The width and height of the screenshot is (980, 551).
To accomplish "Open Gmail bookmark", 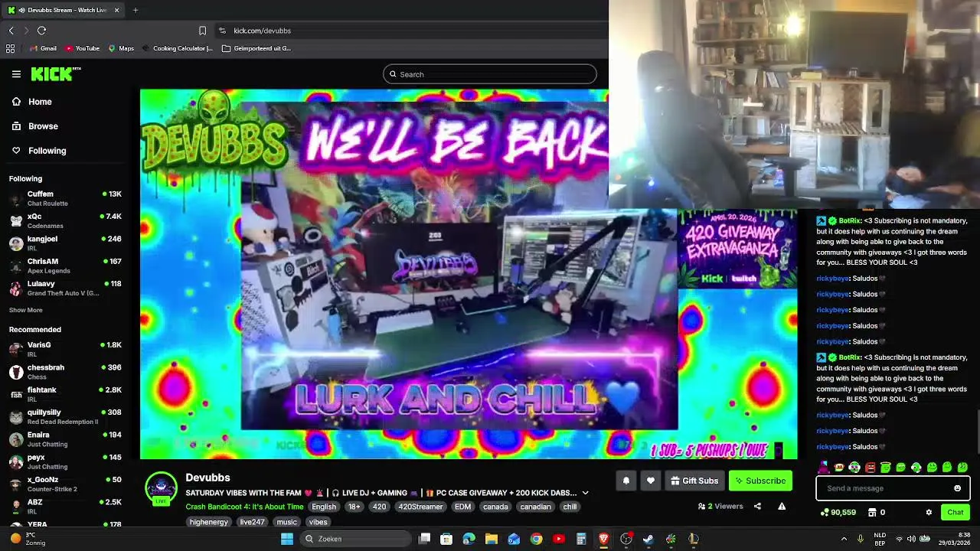I will [x=43, y=48].
